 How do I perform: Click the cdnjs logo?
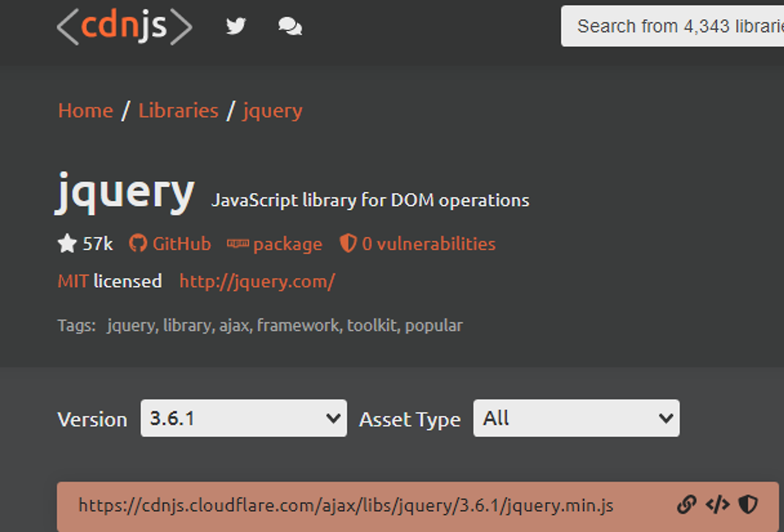(x=124, y=27)
